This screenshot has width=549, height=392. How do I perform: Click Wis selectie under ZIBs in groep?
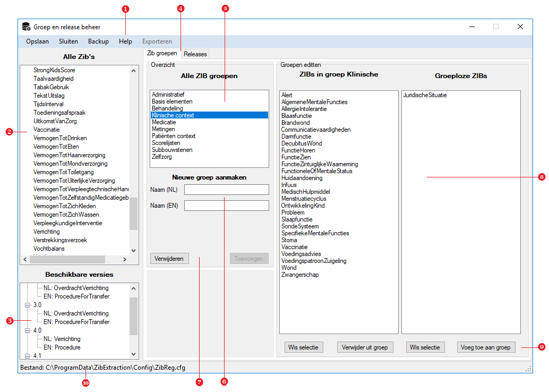coord(303,347)
